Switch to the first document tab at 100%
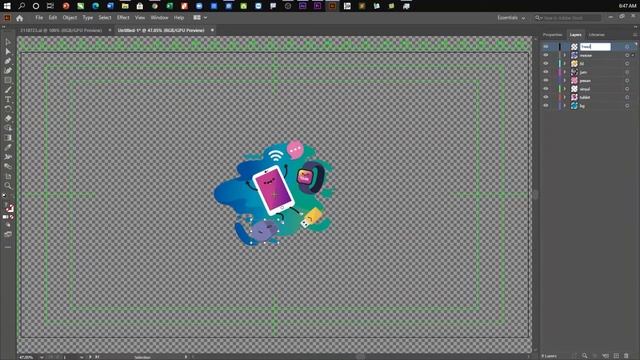The width and height of the screenshot is (640, 360). click(61, 30)
